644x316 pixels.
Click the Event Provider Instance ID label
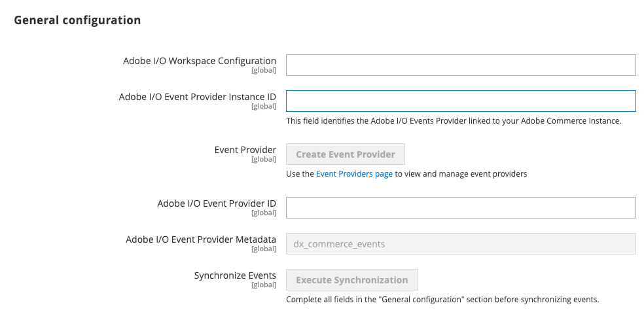(197, 97)
